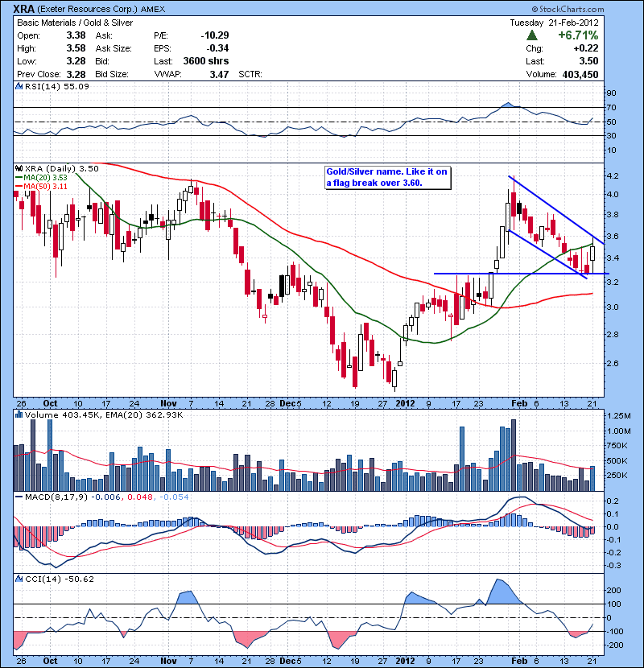Click the 1.25M volume axis label
This screenshot has height=668, width=644.
[619, 416]
